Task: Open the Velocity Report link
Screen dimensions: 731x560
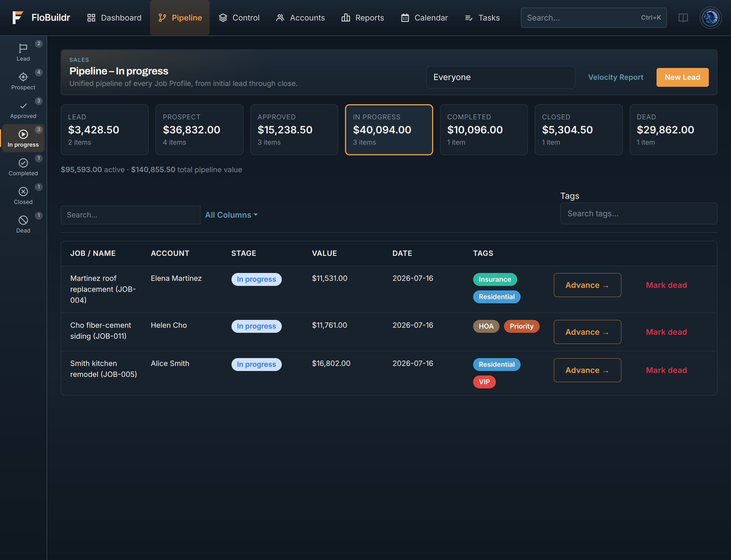Action: 615,77
